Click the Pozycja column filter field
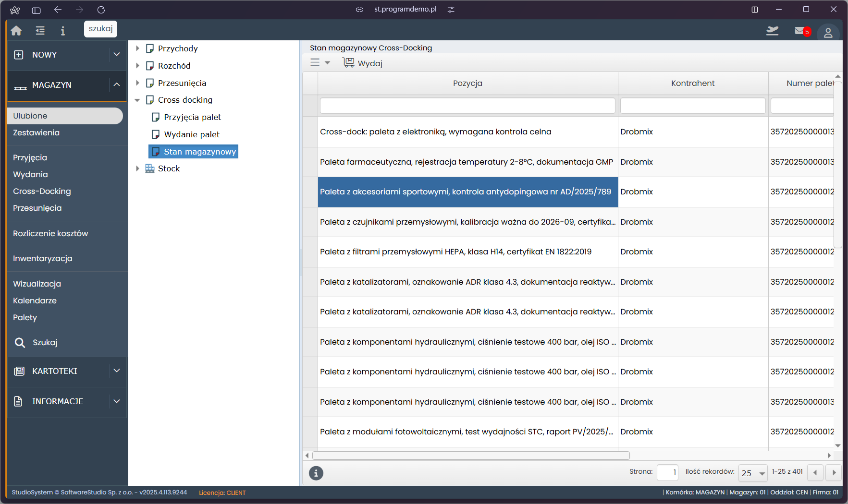 (x=467, y=106)
